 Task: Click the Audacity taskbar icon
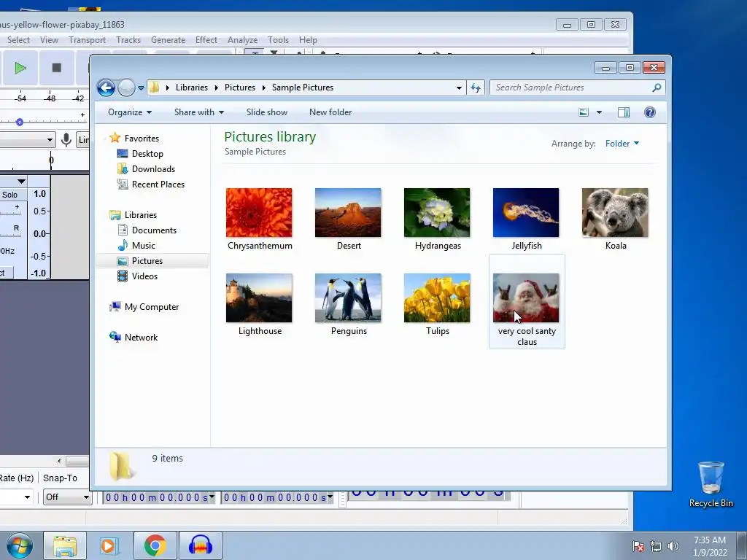201,545
